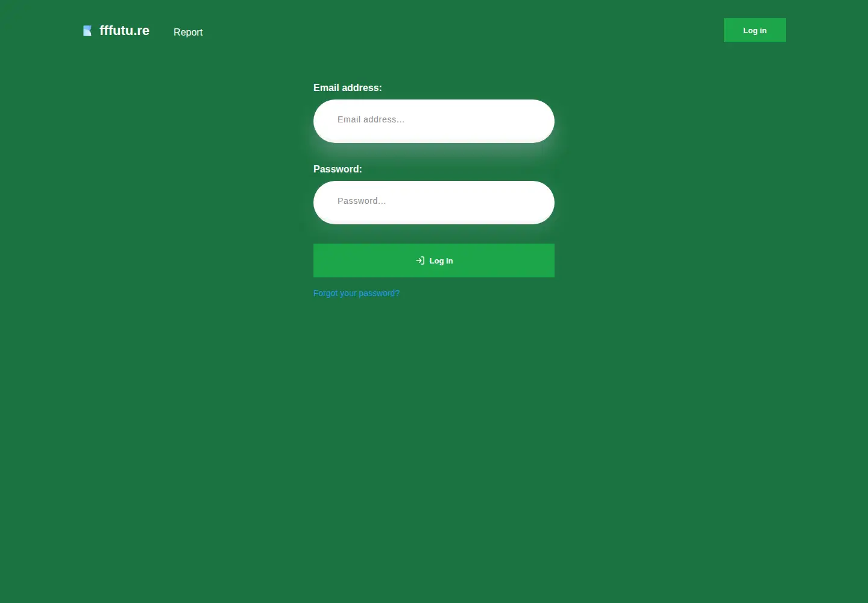The image size is (868, 603).
Task: Open the Report menu item
Action: click(x=188, y=32)
